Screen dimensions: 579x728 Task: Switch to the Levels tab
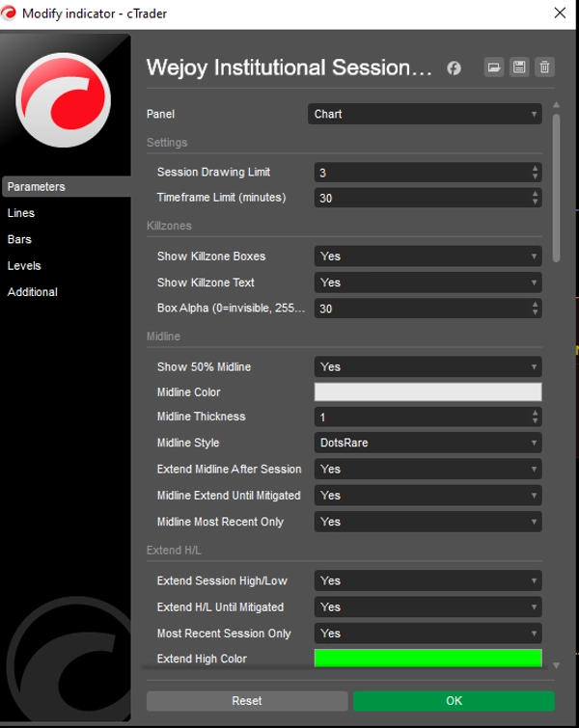[24, 266]
